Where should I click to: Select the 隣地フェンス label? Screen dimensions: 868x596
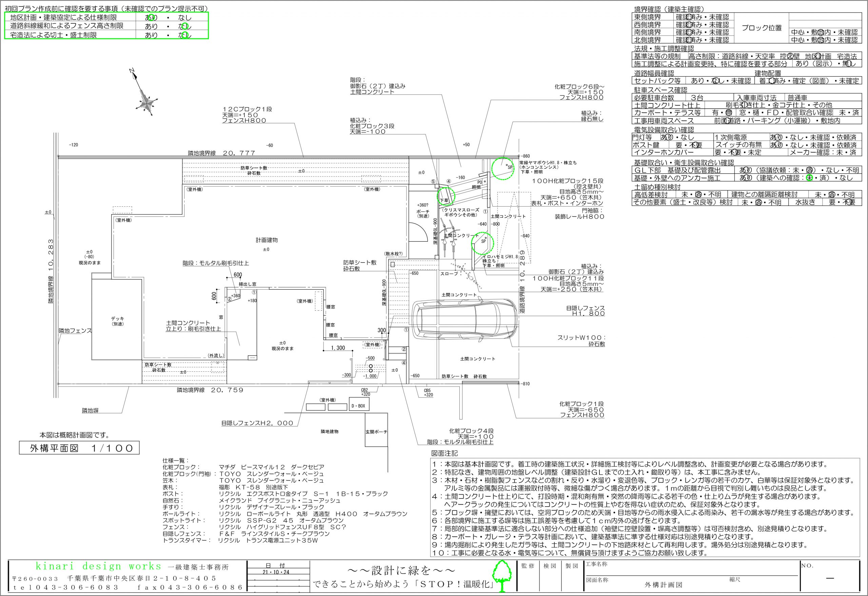75,331
